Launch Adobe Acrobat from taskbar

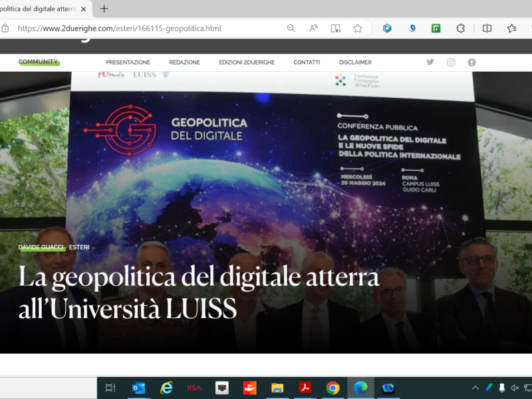[x=305, y=388]
